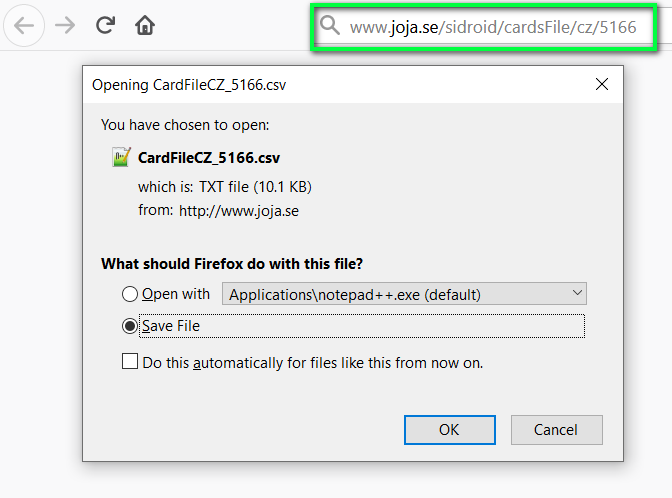This screenshot has height=498, width=672.
Task: Click the CSV file icon in dialog
Action: tap(122, 157)
